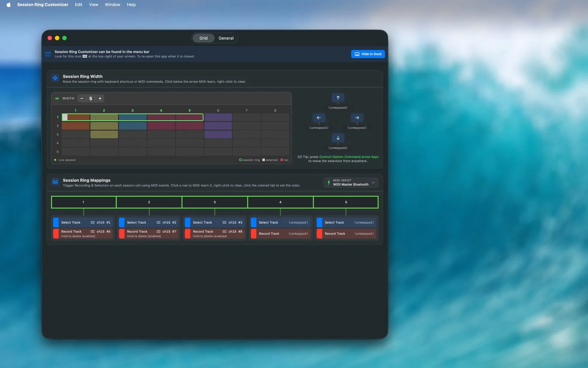Click unmapped Record Track row in column 5
This screenshot has width=588, height=368.
click(347, 234)
